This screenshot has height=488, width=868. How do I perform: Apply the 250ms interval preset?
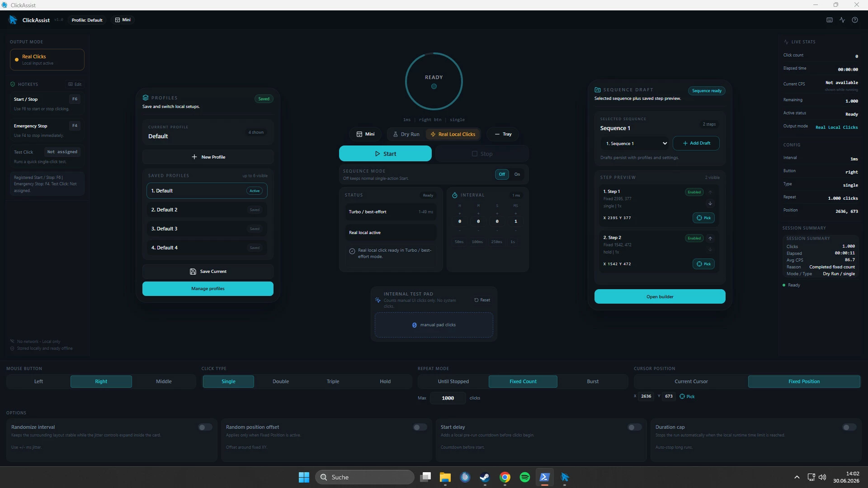pos(497,242)
